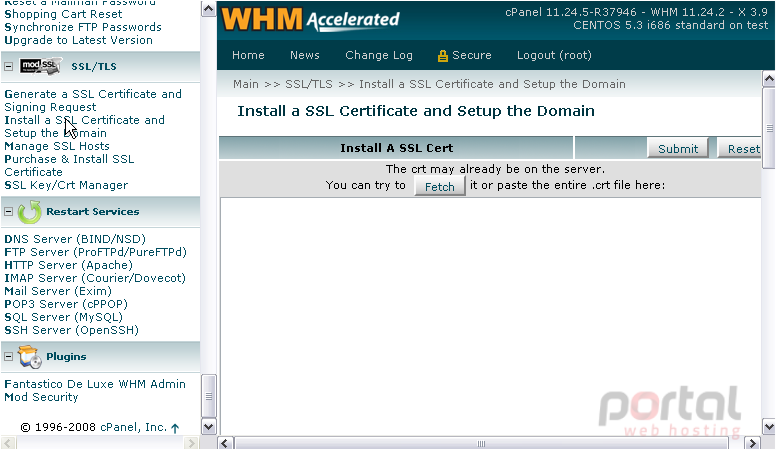
Task: Click the up arrow after cPanel, Inc.
Action: tap(175, 428)
